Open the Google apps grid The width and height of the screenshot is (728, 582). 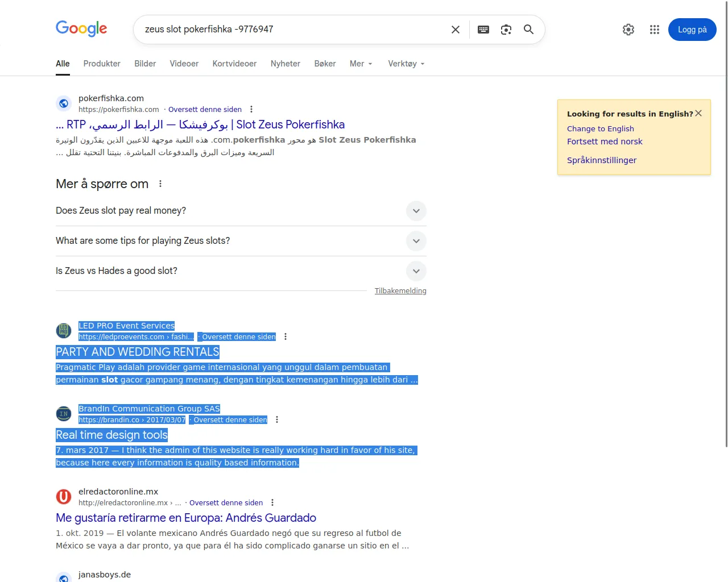click(x=654, y=30)
